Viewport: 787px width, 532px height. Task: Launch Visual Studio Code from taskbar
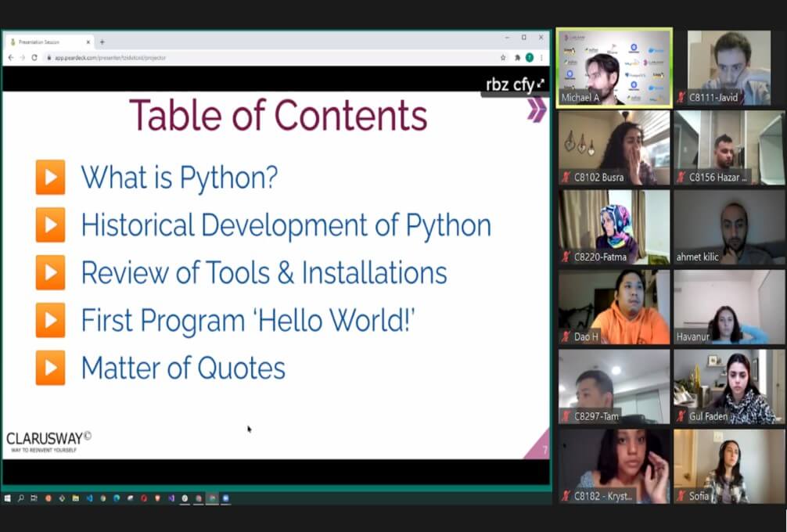coord(90,498)
